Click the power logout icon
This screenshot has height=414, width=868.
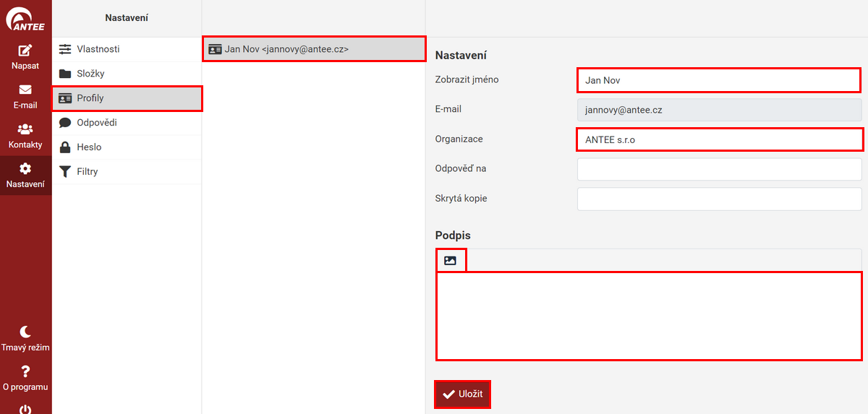[25, 409]
